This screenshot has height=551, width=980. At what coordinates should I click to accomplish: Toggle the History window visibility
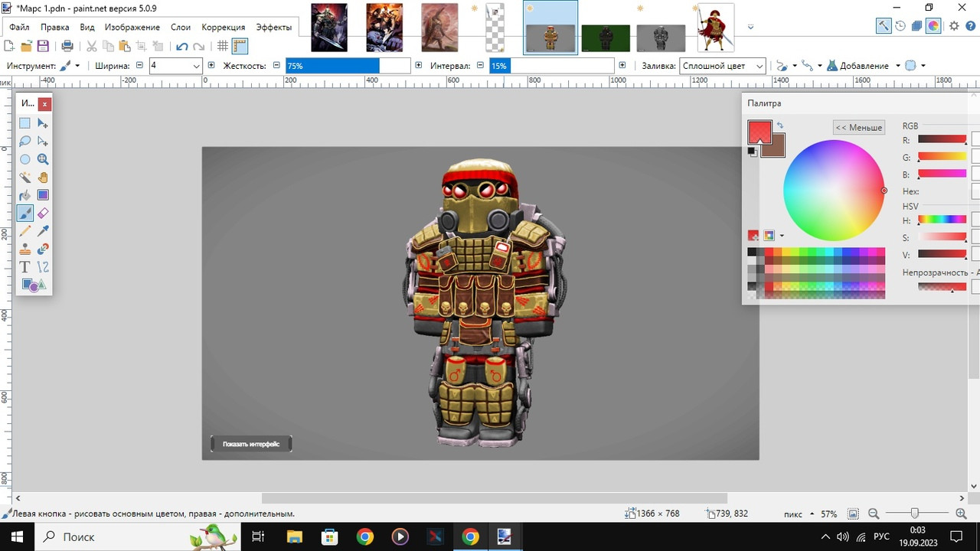point(900,25)
